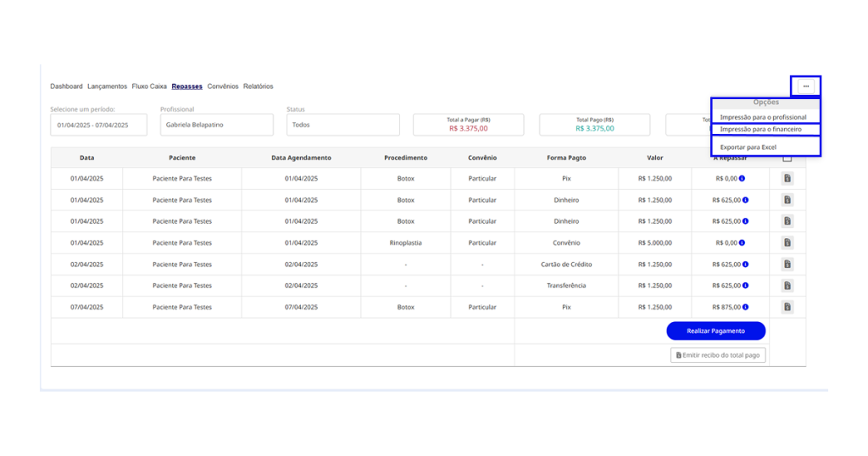This screenshot has height=456, width=868.
Task: Click the Procedimento column header
Action: click(x=406, y=158)
